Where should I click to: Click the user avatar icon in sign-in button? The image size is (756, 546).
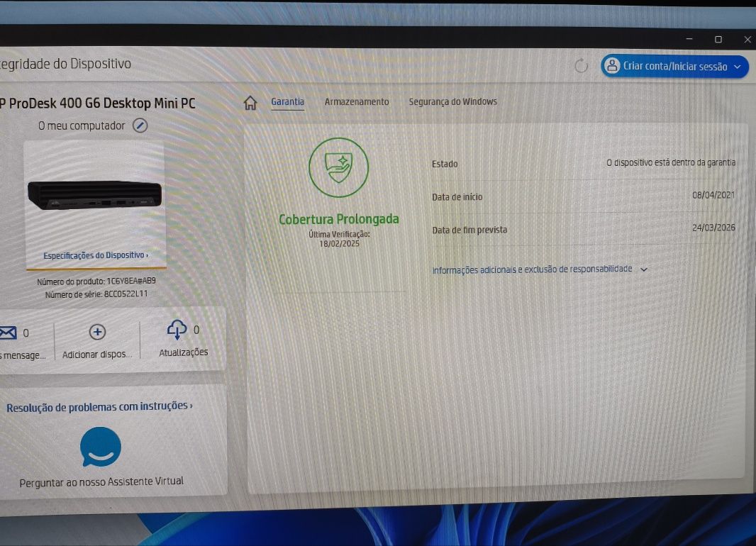[612, 65]
